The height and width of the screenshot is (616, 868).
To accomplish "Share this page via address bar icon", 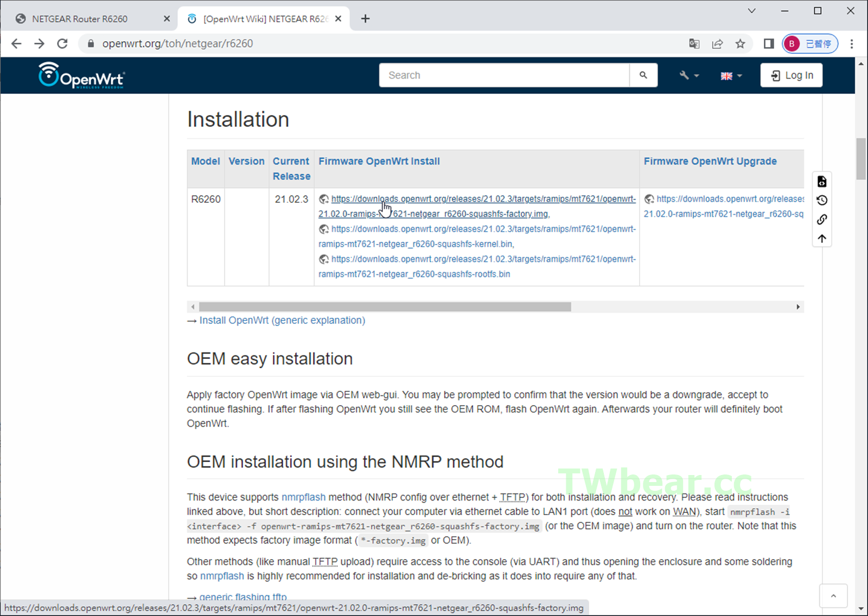I will (717, 44).
